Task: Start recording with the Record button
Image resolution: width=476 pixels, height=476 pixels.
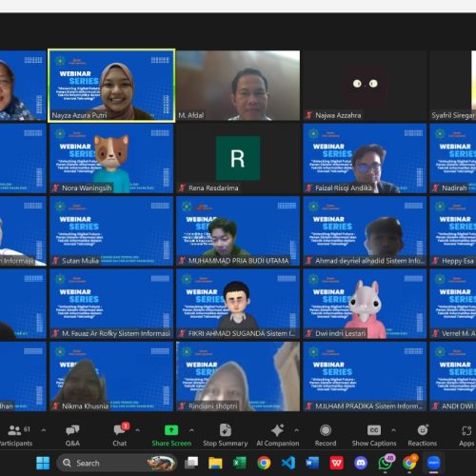Action: point(326,436)
